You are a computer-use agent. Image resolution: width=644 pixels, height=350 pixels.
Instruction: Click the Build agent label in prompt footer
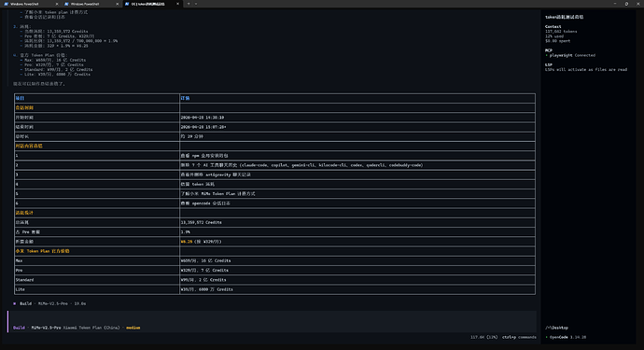(x=19, y=328)
